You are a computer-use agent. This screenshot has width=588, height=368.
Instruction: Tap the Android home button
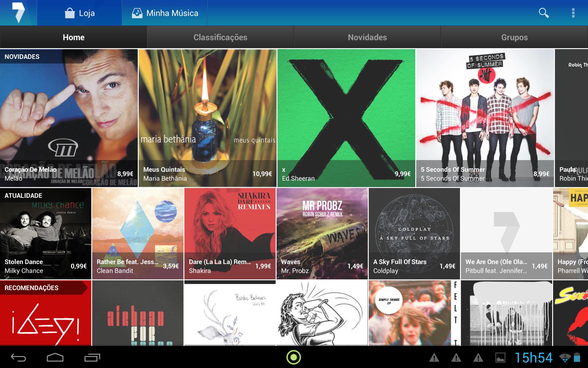pyautogui.click(x=55, y=358)
